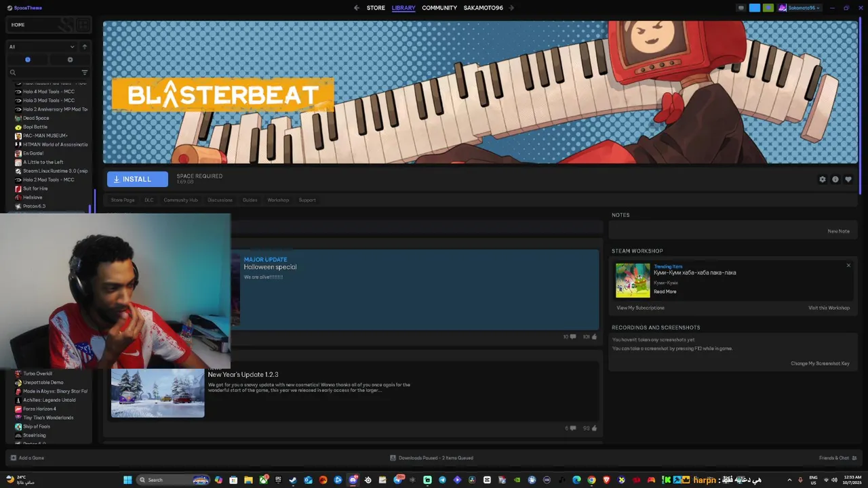Select Ship of Fools in the library
The height and width of the screenshot is (488, 868).
pos(37,426)
